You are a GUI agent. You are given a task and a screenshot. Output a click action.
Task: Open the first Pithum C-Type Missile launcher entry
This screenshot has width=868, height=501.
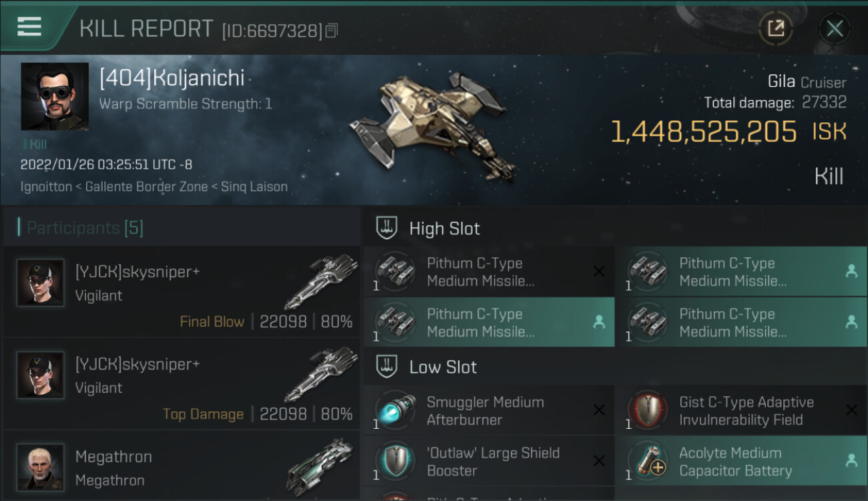(x=489, y=272)
